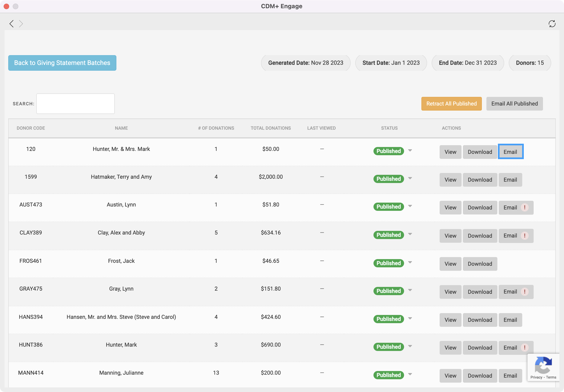
Task: Click Back to Giving Statement Batches
Action: point(62,63)
